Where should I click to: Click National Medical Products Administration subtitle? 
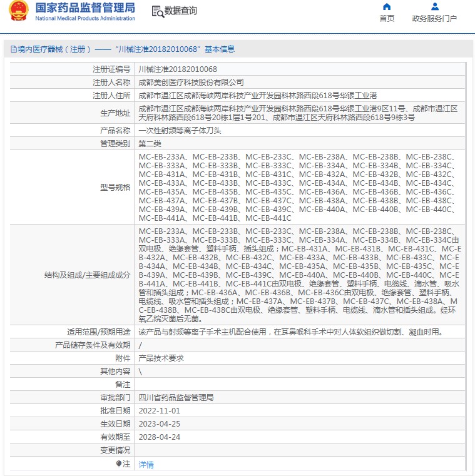pos(85,19)
